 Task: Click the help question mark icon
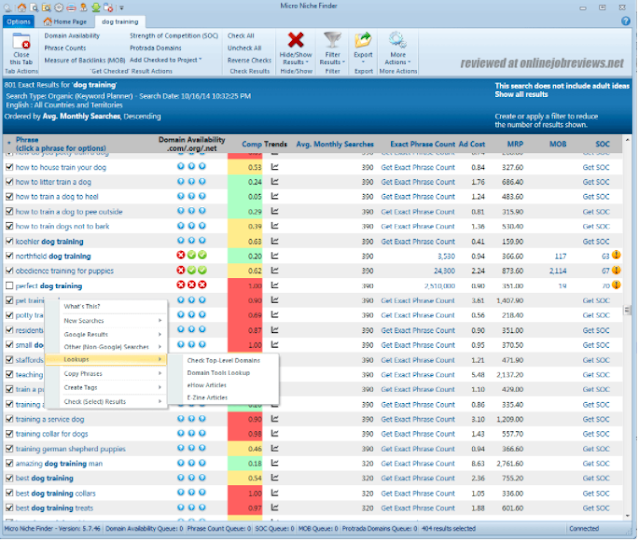point(626,21)
